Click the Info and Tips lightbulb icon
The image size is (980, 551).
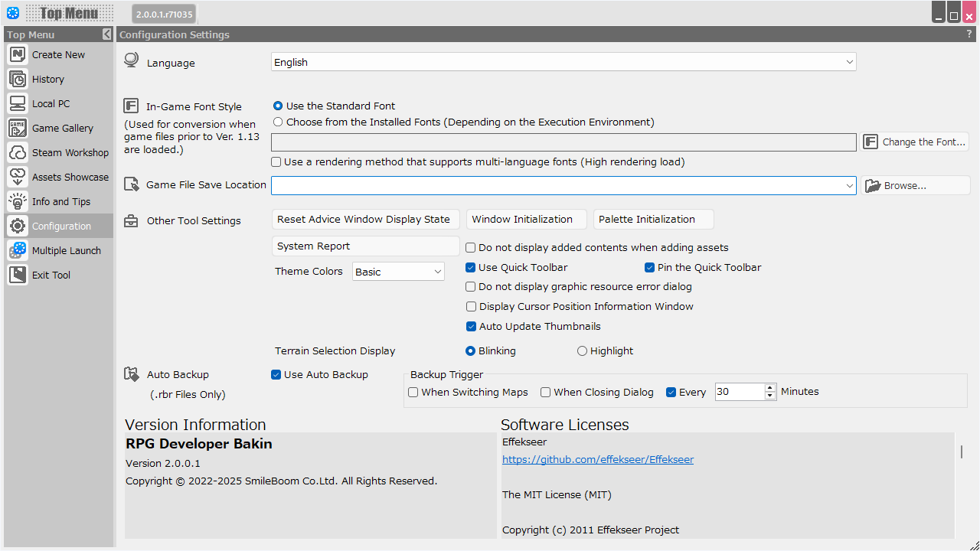(18, 202)
